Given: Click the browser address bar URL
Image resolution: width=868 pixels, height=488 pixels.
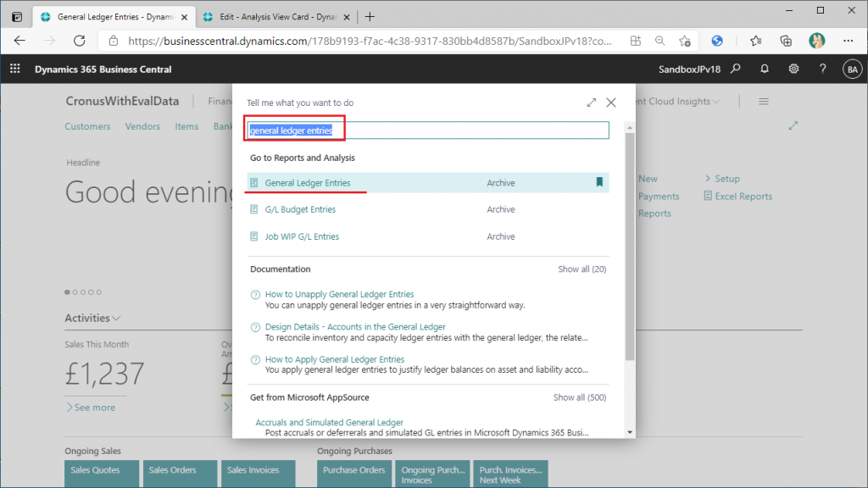Looking at the screenshot, I should (370, 41).
